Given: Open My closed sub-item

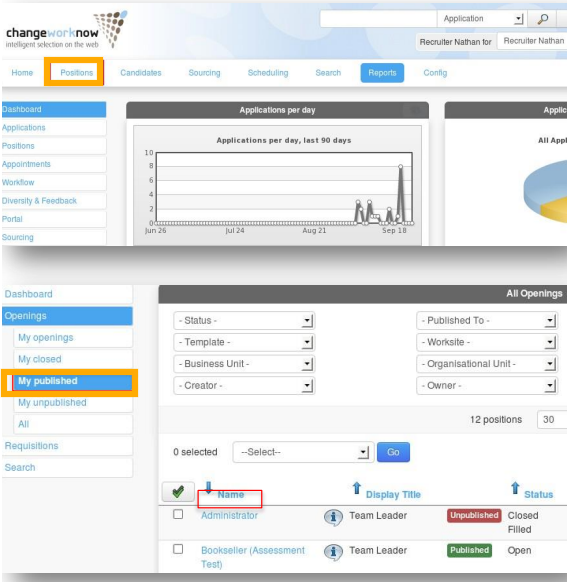Looking at the screenshot, I should (x=73, y=359).
